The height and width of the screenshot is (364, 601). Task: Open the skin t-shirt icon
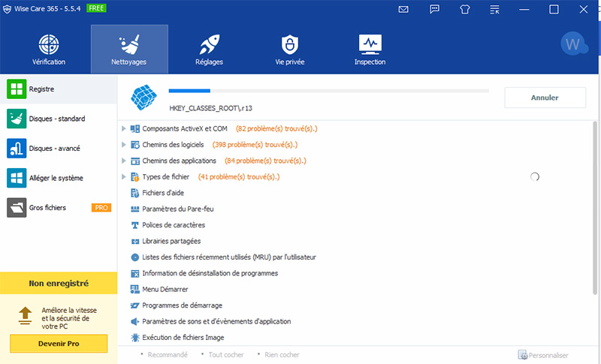[464, 9]
